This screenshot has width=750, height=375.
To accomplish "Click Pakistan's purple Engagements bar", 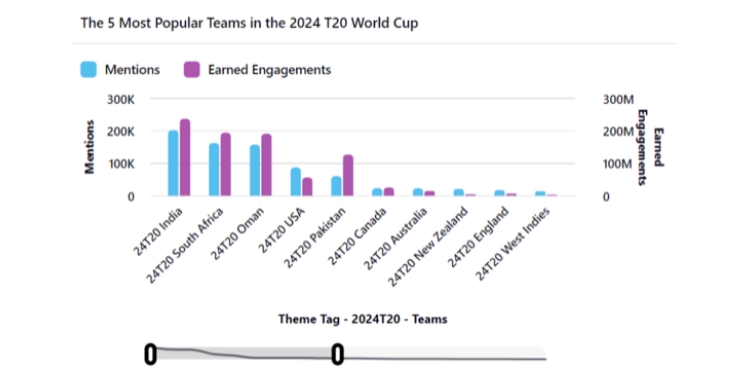I will (348, 175).
